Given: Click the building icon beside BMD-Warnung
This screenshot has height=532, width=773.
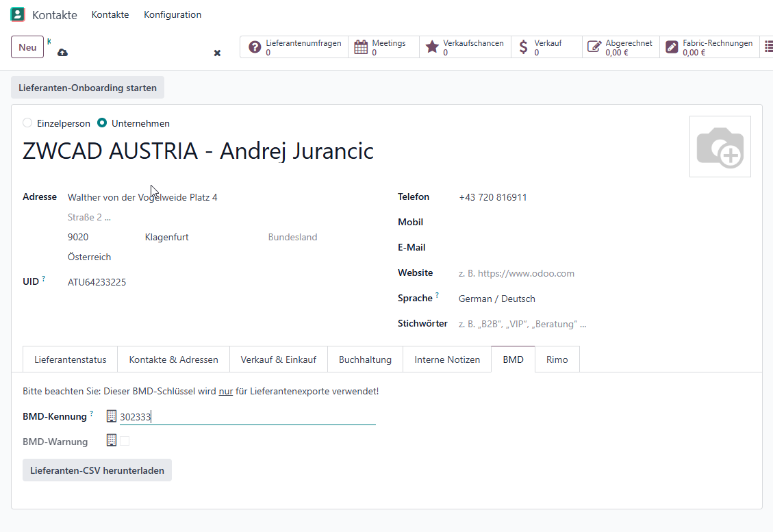Looking at the screenshot, I should 112,440.
